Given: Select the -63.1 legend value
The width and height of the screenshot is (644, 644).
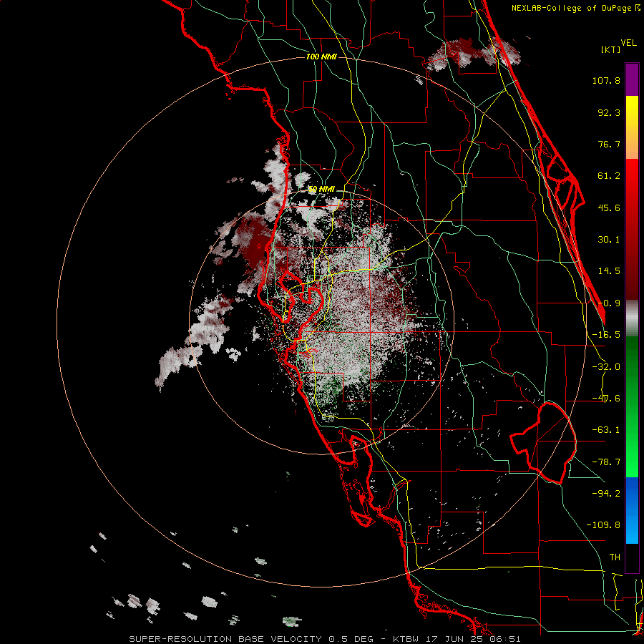Looking at the screenshot, I should pos(606,430).
